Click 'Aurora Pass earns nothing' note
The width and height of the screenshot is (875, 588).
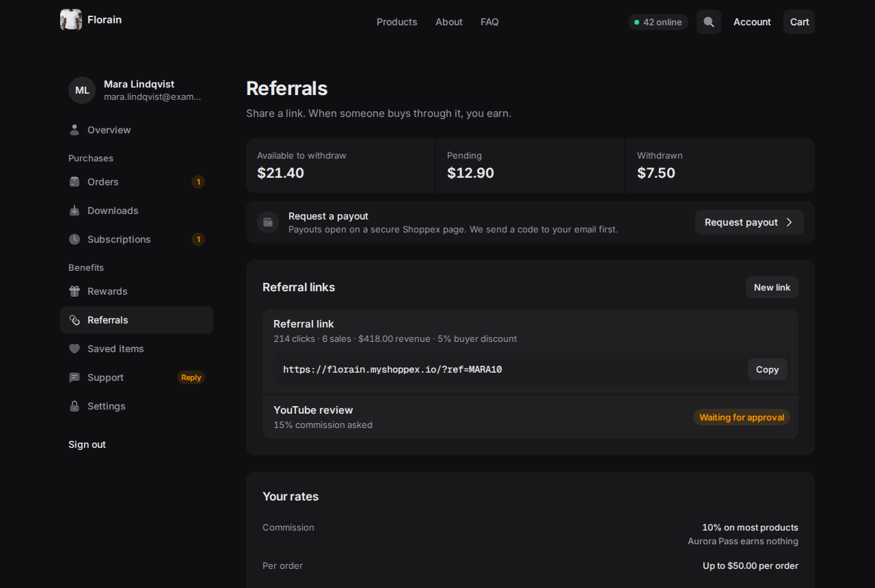(743, 542)
